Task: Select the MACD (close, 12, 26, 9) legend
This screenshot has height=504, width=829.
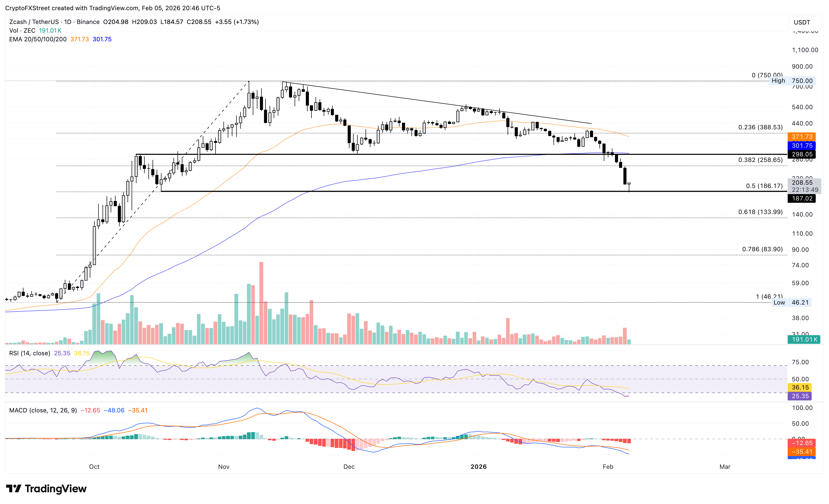Action: point(43,410)
